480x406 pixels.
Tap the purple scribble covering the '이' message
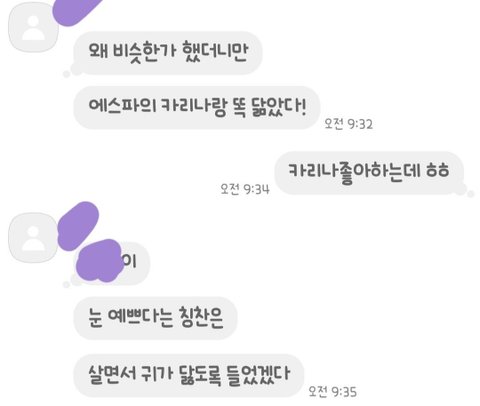pyautogui.click(x=99, y=261)
